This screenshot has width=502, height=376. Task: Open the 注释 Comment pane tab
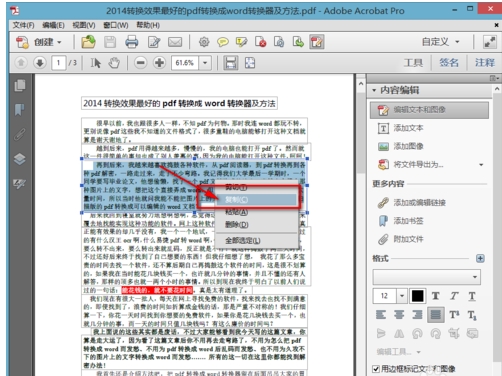pyautogui.click(x=485, y=63)
